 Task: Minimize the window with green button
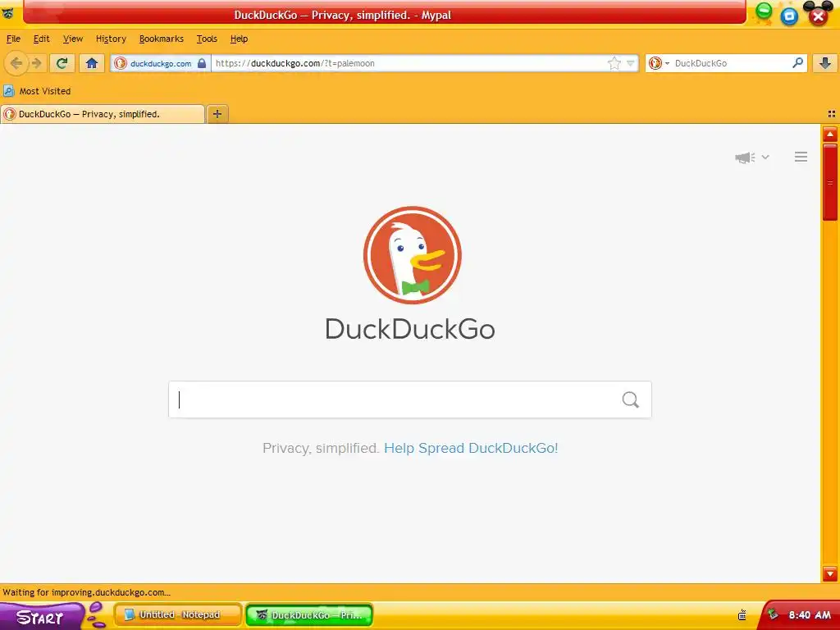coord(764,11)
